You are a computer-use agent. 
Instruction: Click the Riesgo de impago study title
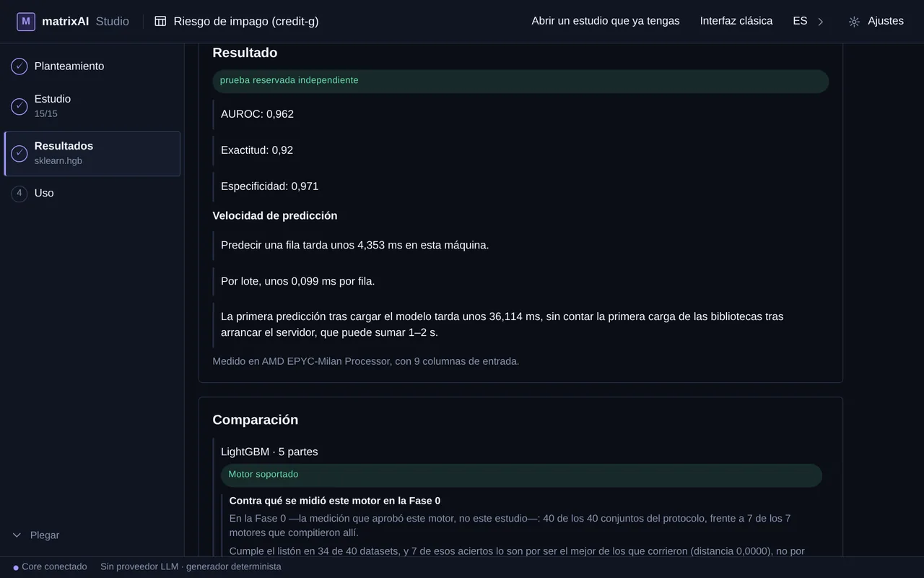[246, 22]
